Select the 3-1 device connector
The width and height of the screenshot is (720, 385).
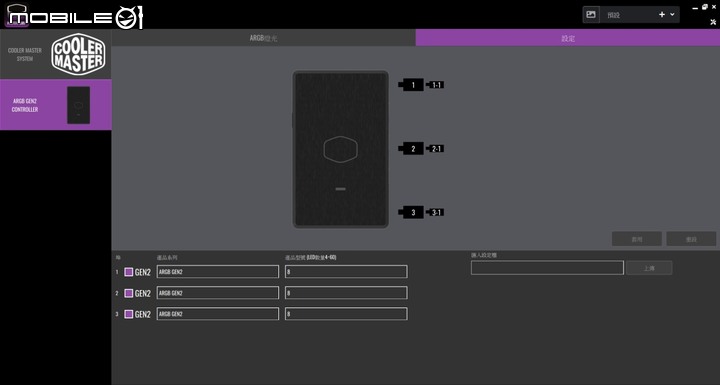[x=435, y=212]
